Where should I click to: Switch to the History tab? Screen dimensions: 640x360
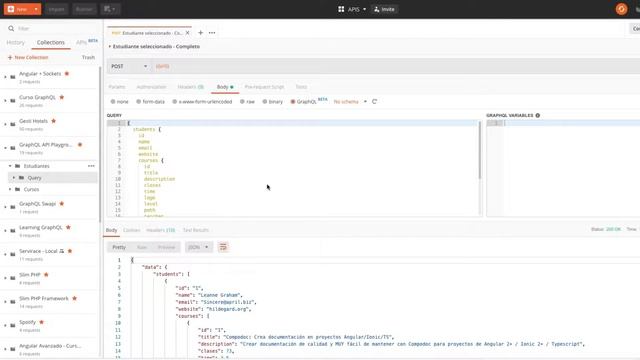pos(16,42)
